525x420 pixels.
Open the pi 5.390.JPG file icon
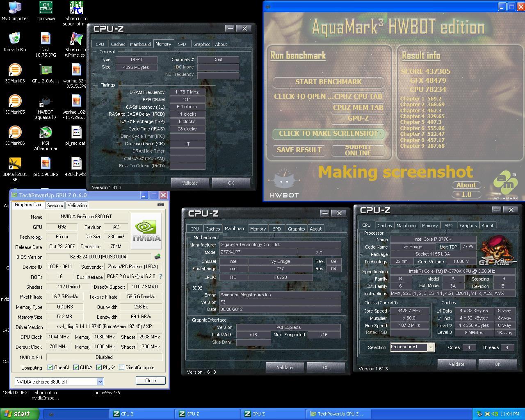pos(46,167)
